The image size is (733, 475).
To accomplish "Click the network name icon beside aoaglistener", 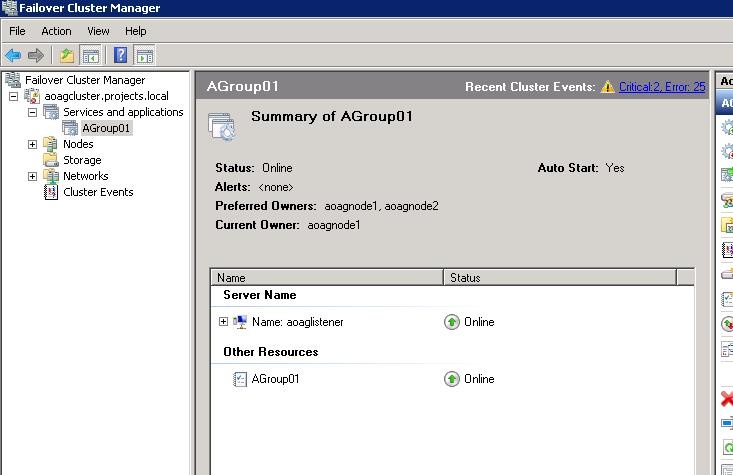I will (240, 322).
